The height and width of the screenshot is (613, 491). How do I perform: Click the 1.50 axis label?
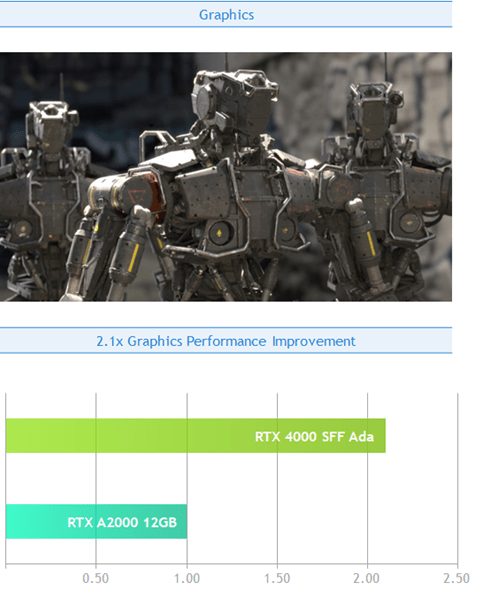[277, 578]
